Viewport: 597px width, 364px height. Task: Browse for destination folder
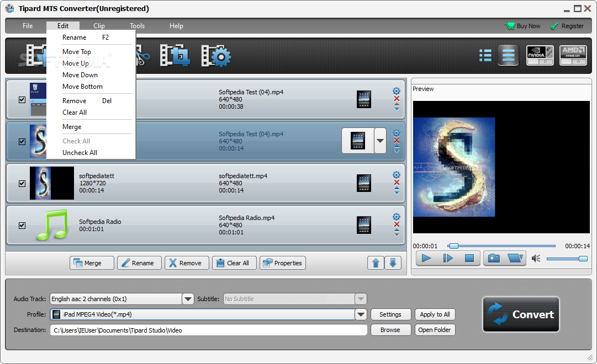point(390,330)
